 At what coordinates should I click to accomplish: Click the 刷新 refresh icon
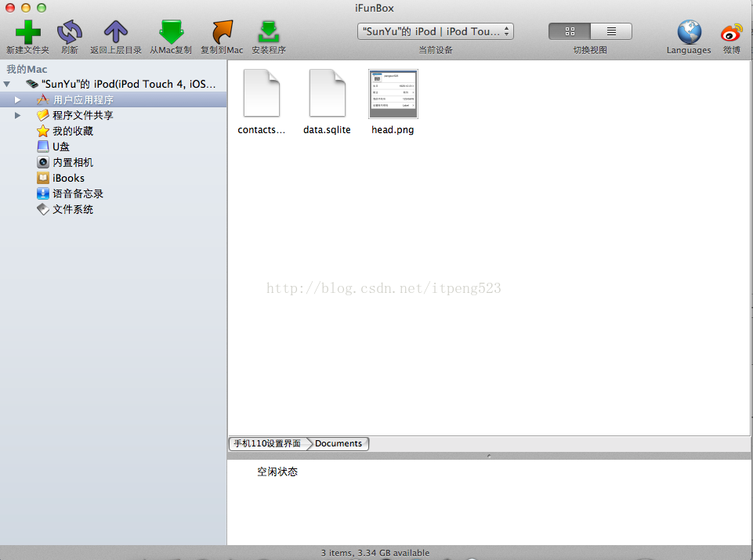click(x=70, y=31)
